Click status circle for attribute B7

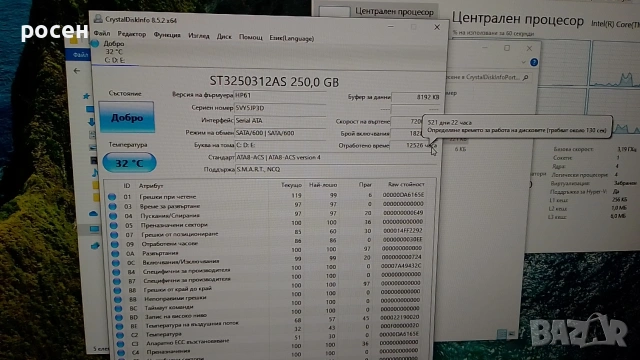(117, 281)
